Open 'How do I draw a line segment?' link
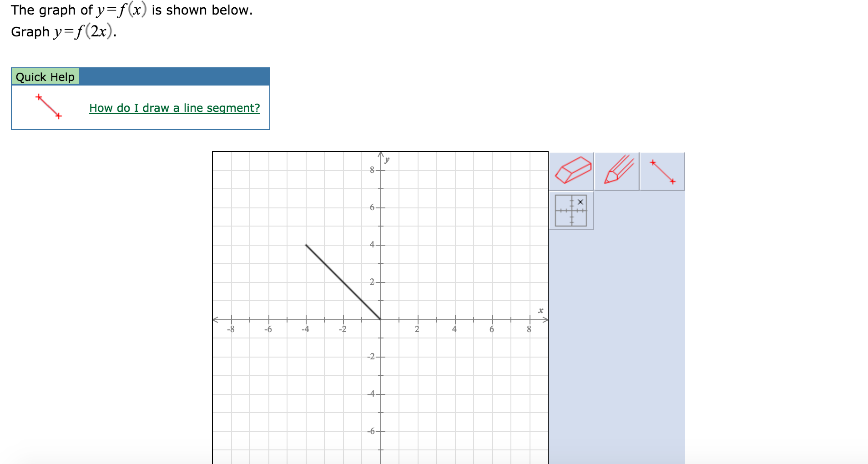This screenshot has width=868, height=464. coord(175,108)
